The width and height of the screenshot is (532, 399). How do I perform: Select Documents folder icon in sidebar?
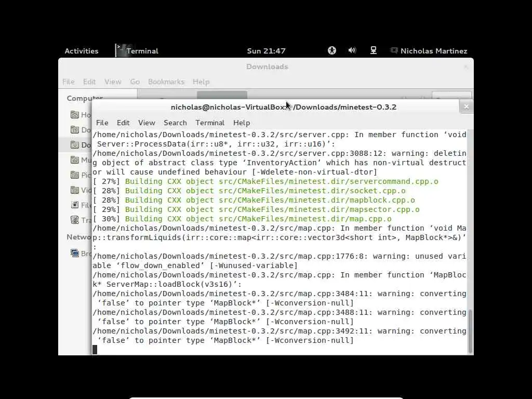click(75, 129)
